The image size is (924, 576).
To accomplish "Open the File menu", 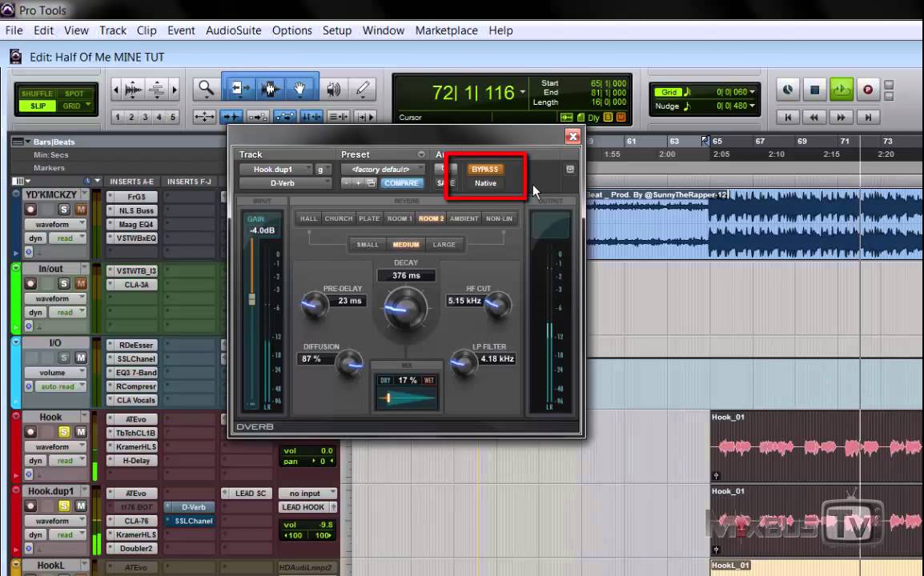I will tap(14, 30).
